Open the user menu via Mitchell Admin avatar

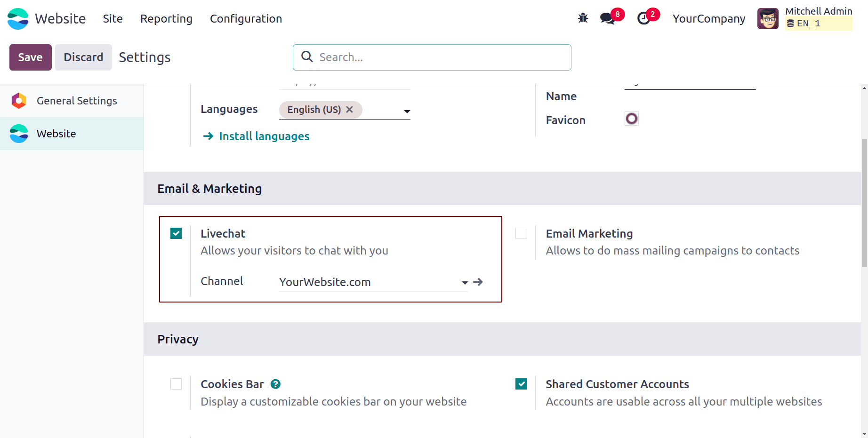click(767, 18)
